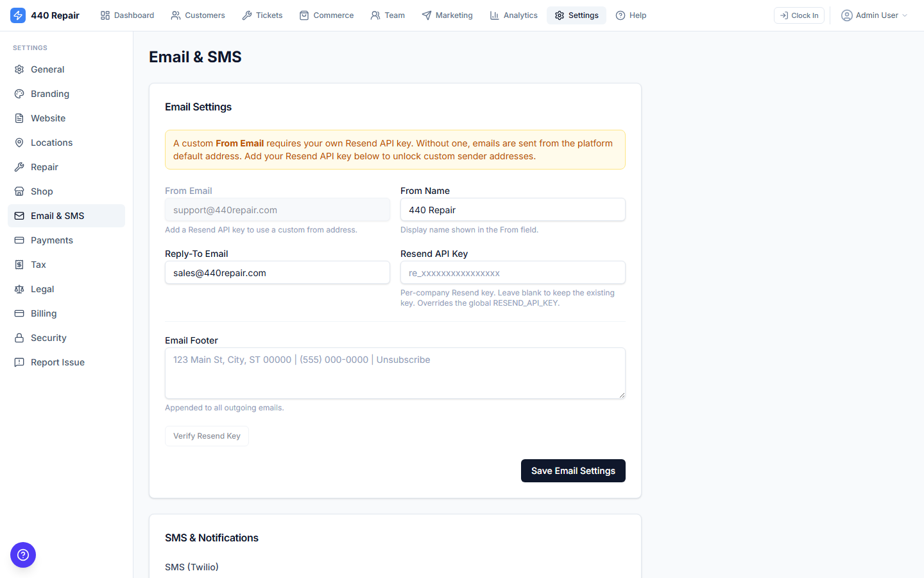
Task: Switch to the Settings tab
Action: (576, 15)
